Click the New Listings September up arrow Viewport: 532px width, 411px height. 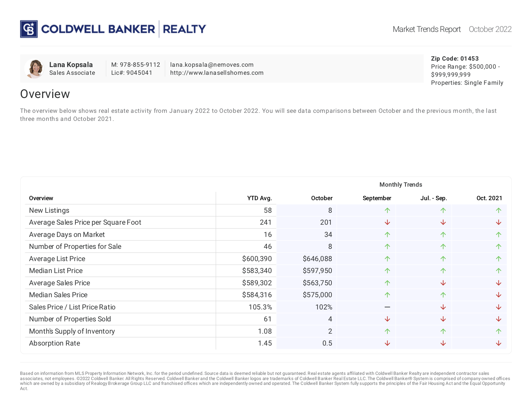pos(387,210)
